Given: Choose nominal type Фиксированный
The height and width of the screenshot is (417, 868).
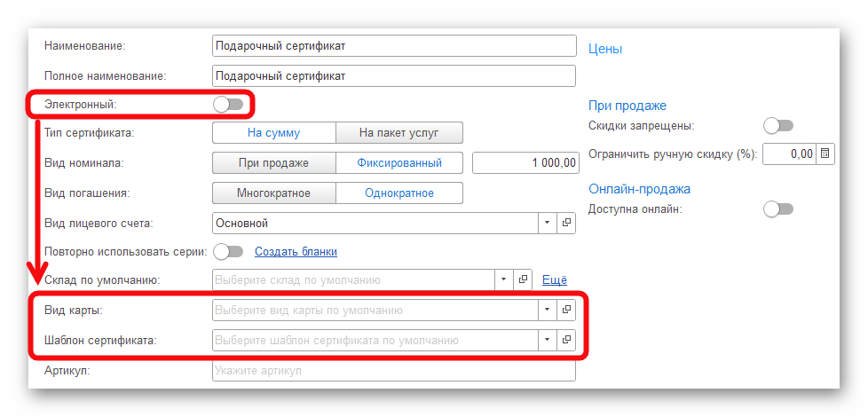Looking at the screenshot, I should (x=399, y=163).
